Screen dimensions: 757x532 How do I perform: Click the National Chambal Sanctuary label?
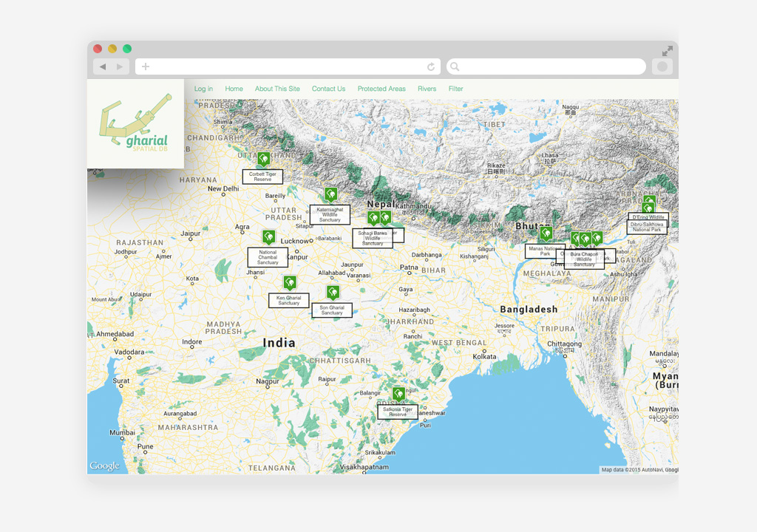point(268,257)
